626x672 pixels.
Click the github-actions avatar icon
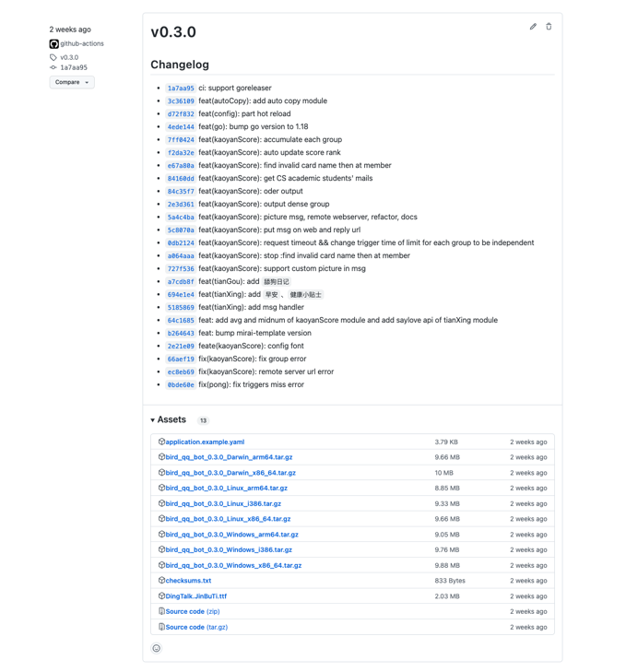click(x=53, y=43)
